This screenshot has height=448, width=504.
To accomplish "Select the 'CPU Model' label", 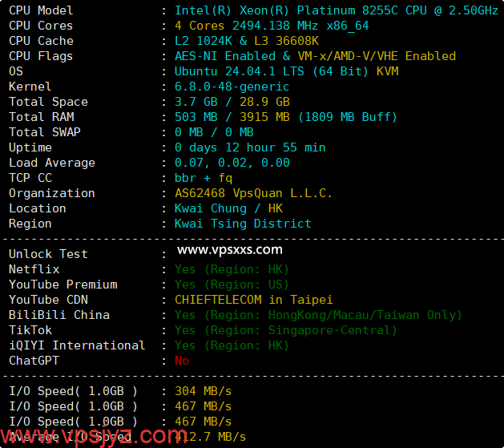I will click(x=41, y=10).
